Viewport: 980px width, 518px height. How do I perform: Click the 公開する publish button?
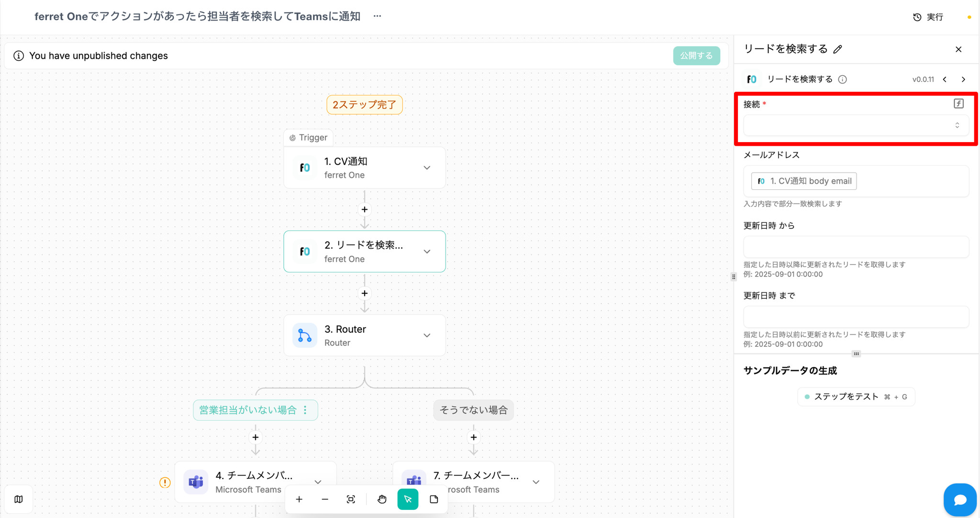pyautogui.click(x=696, y=55)
